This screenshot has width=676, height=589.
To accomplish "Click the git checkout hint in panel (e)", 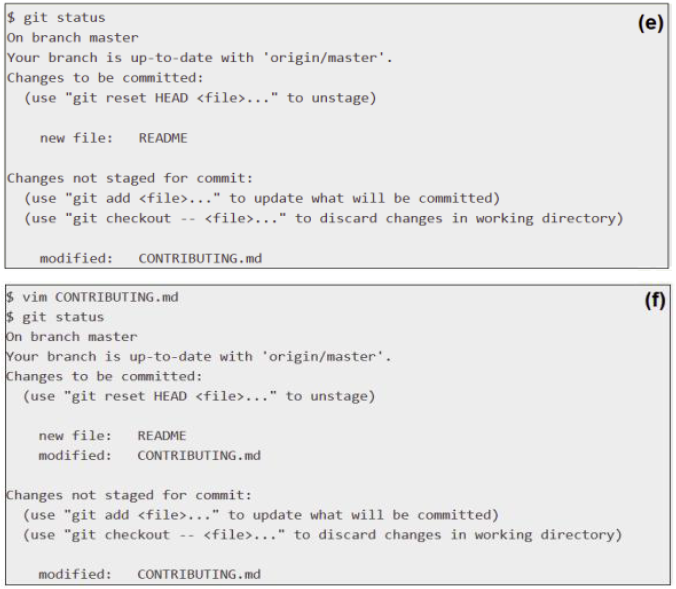I will [323, 218].
